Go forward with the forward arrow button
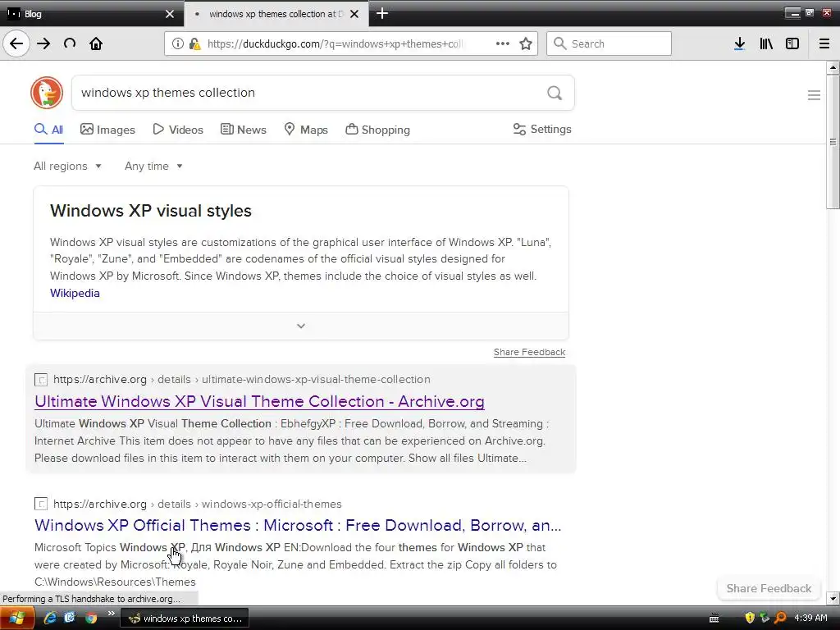Image resolution: width=840 pixels, height=630 pixels. (43, 43)
